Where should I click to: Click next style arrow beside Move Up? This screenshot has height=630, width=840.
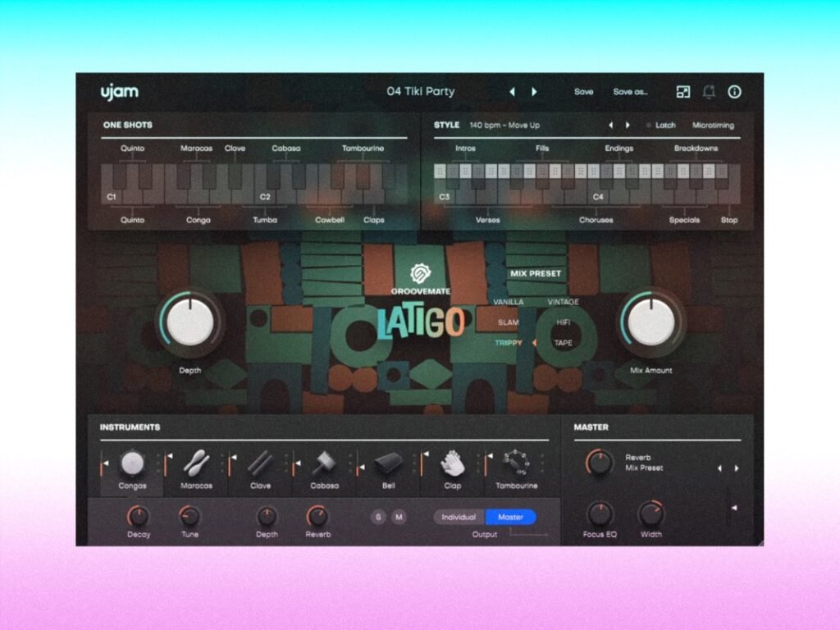point(628,125)
